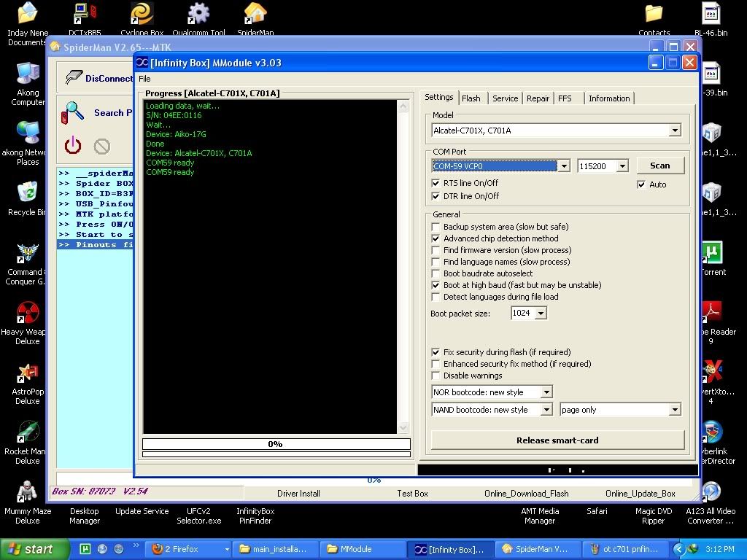Viewport: 747px width, 560px height.
Task: Open uTorrent desktop shortcut
Action: (x=712, y=253)
